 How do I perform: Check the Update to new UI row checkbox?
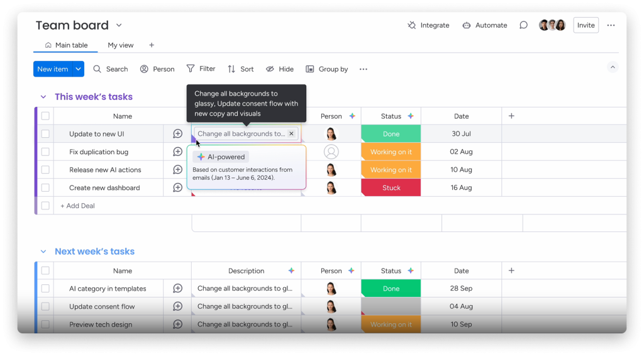[x=45, y=134]
